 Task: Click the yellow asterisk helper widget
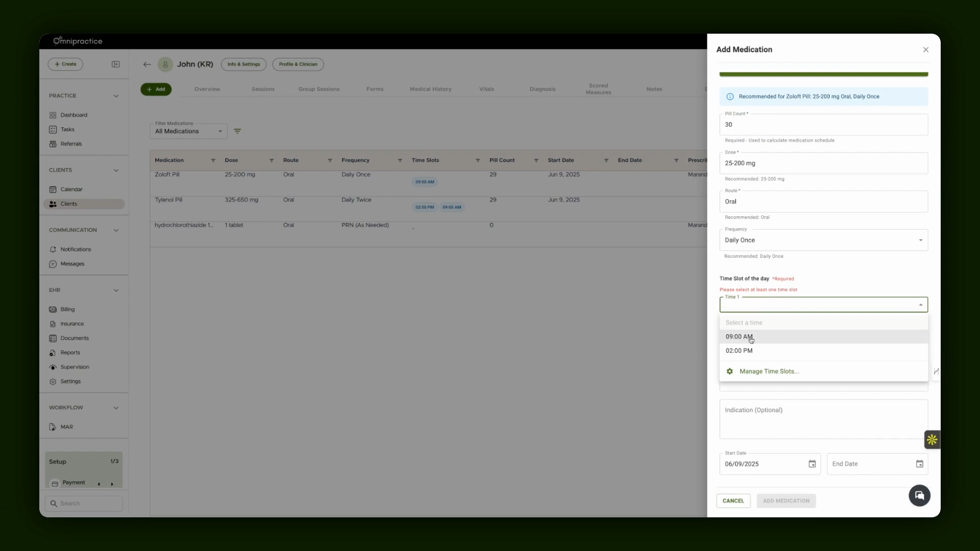click(932, 439)
